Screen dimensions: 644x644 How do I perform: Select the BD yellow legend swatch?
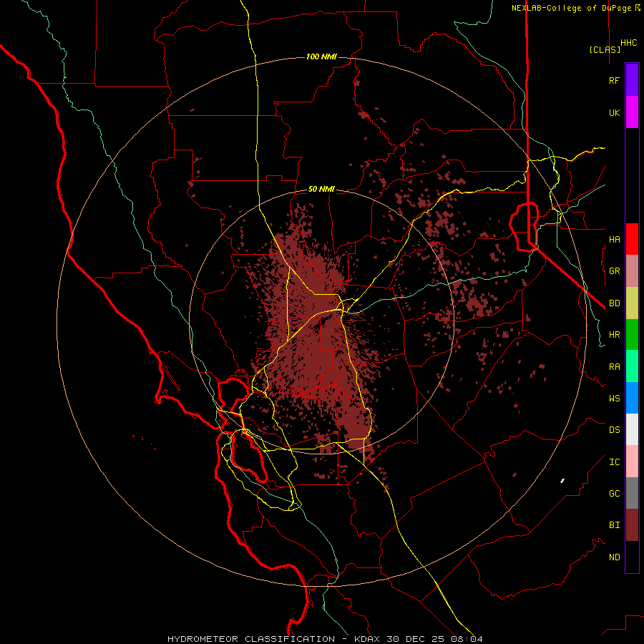[632, 303]
